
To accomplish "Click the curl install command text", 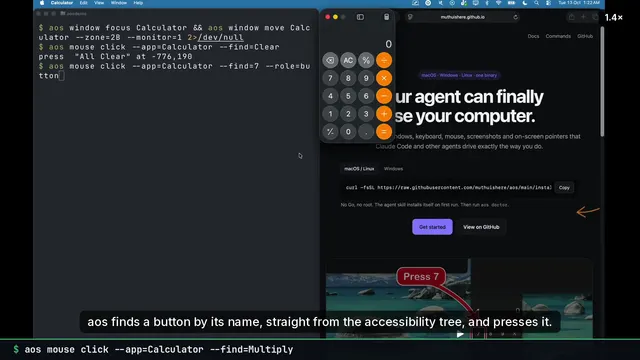I will 449,187.
